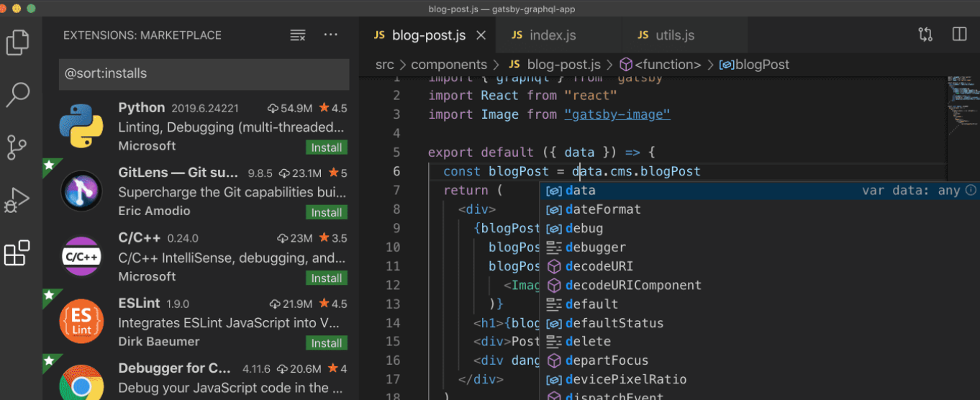
Task: Click the @sort:installs search field
Action: click(204, 74)
